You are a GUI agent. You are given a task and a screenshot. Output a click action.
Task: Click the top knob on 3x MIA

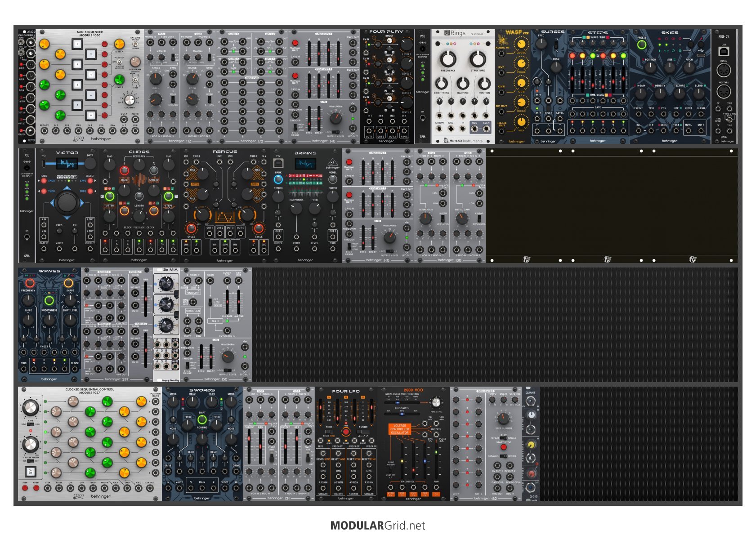(166, 283)
